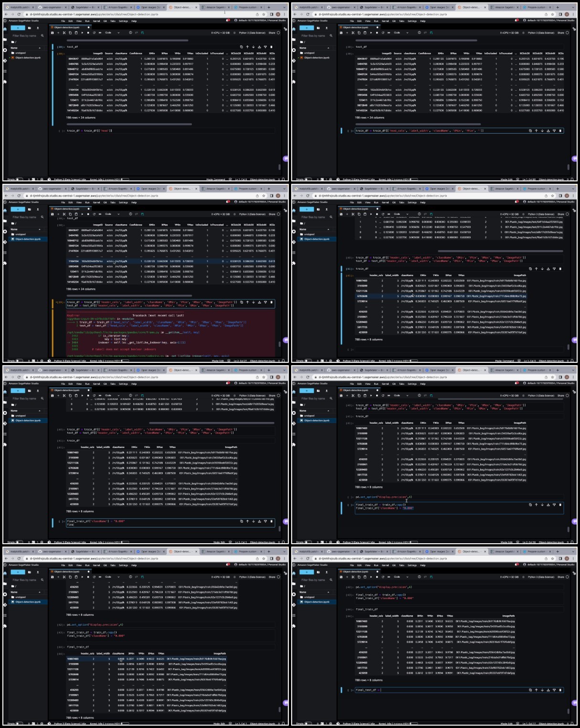Interrupt kernel in the KeyError traceback window
This screenshot has width=580, height=728.
tap(88, 214)
